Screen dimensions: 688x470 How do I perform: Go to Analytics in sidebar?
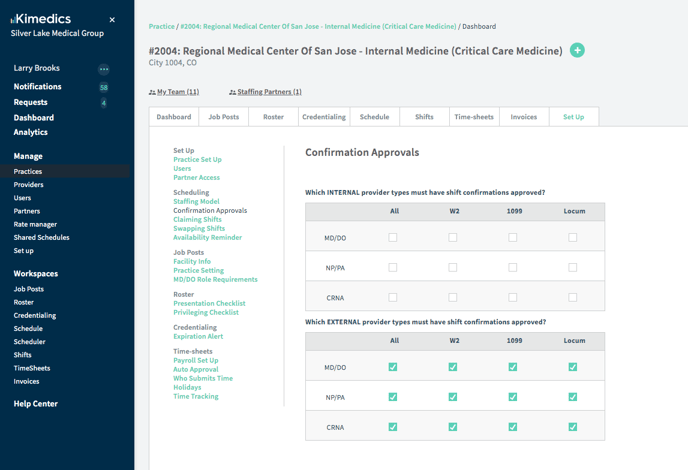tap(31, 132)
